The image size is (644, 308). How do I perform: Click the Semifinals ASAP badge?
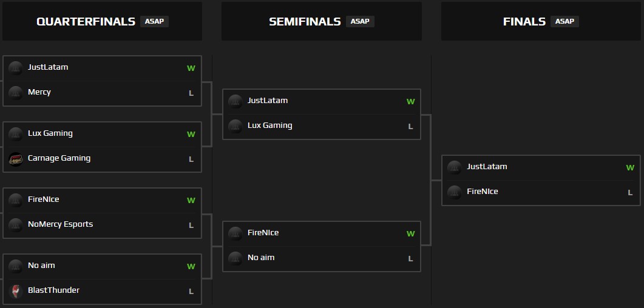[360, 21]
